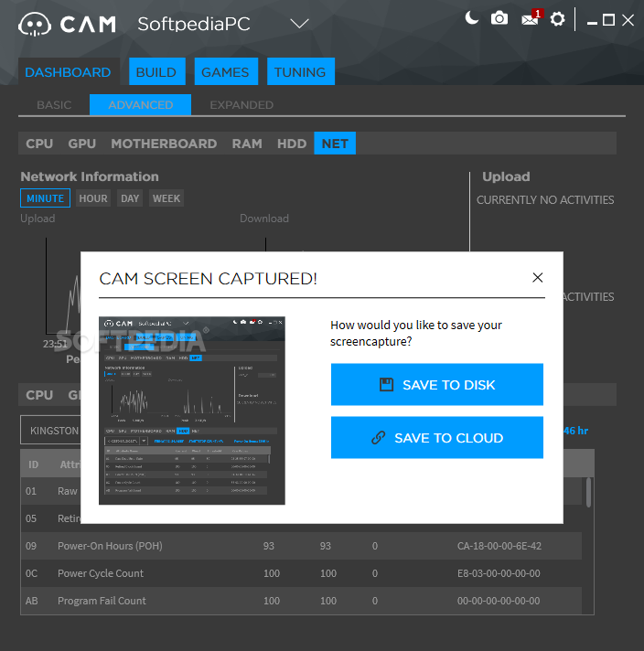This screenshot has height=651, width=644.
Task: Click the Download graph label
Action: click(x=264, y=219)
